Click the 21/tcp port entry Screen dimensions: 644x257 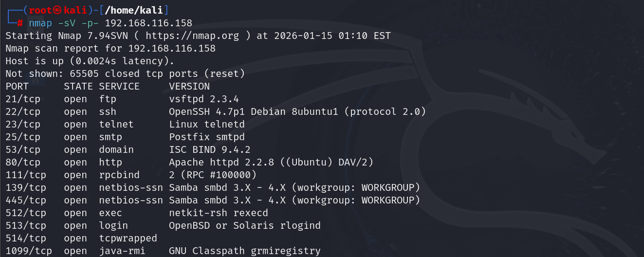coord(23,99)
